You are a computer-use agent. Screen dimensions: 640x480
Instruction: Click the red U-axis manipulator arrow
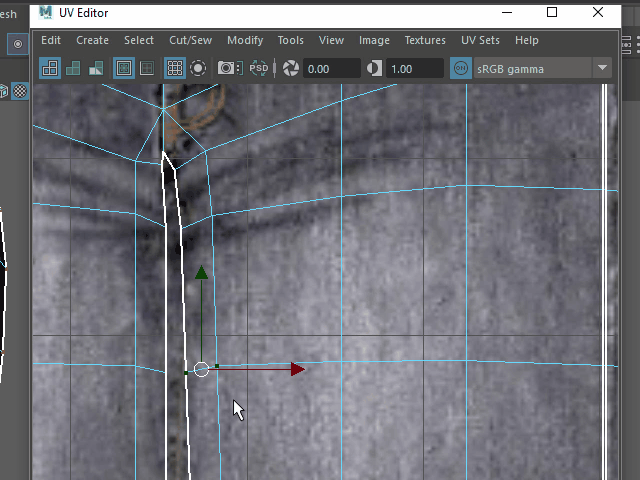(296, 369)
